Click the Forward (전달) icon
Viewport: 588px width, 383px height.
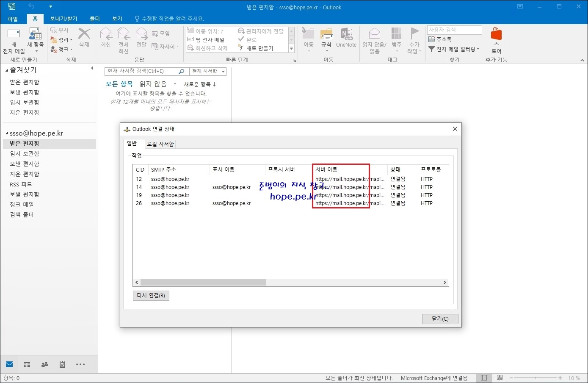pyautogui.click(x=141, y=34)
